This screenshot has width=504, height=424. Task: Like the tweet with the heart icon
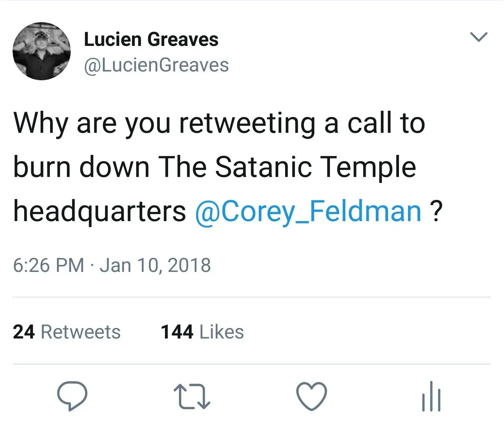coord(311,396)
